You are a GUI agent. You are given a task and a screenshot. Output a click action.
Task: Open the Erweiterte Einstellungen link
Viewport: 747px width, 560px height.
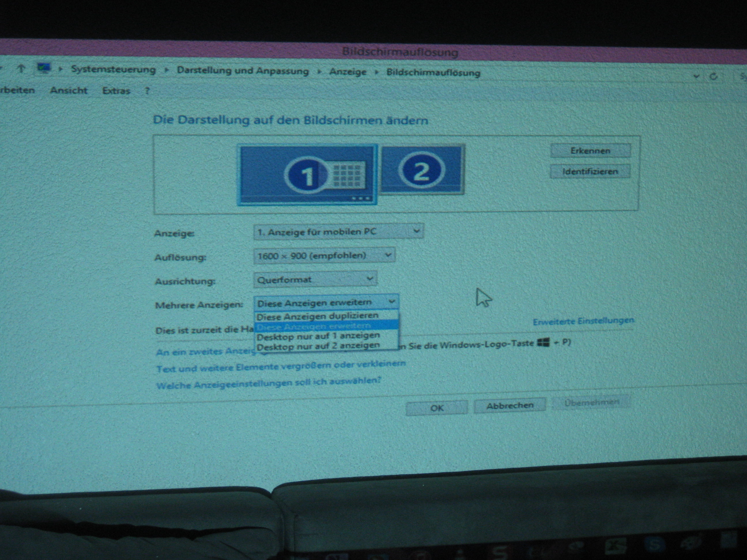pyautogui.click(x=583, y=321)
